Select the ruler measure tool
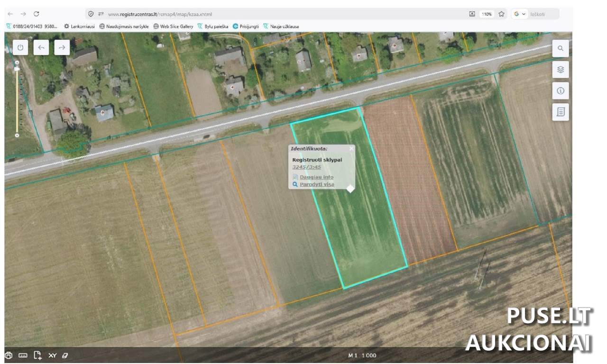The image size is (607, 364). [23, 355]
